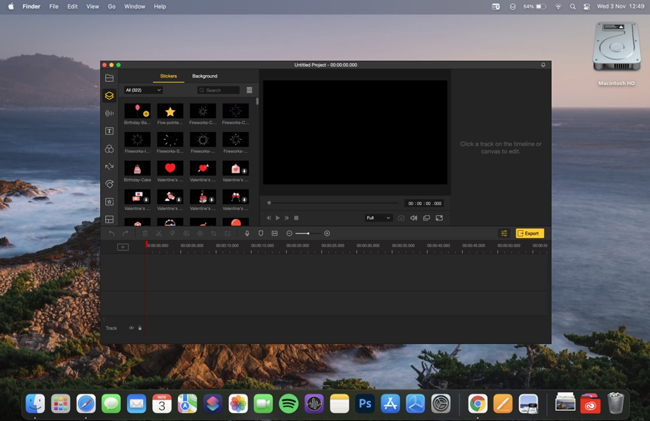
Task: Open the Audio waveform panel in sidebar
Action: pos(109,113)
